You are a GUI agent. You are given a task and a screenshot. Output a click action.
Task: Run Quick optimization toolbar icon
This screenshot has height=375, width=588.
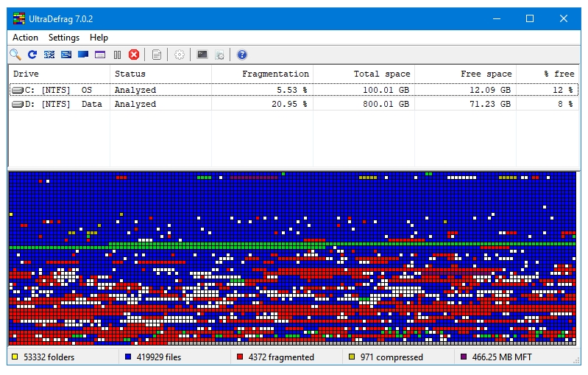[66, 55]
